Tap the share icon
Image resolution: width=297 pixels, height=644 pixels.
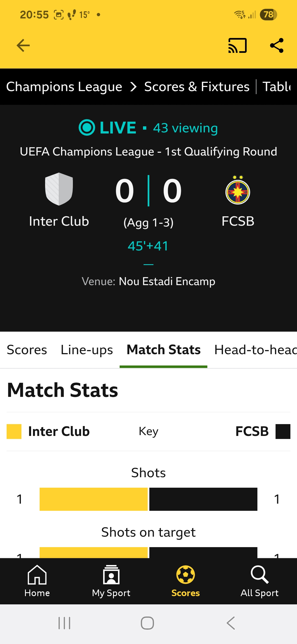[277, 45]
